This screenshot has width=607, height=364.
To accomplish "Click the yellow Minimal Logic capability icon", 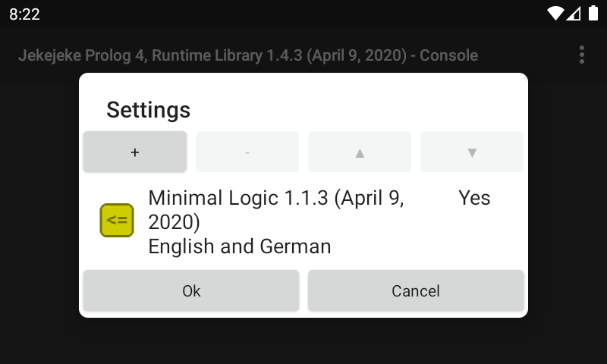I will point(117,221).
